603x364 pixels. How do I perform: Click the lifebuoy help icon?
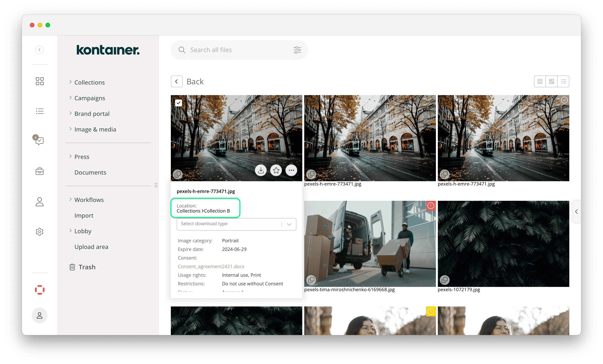pyautogui.click(x=39, y=290)
